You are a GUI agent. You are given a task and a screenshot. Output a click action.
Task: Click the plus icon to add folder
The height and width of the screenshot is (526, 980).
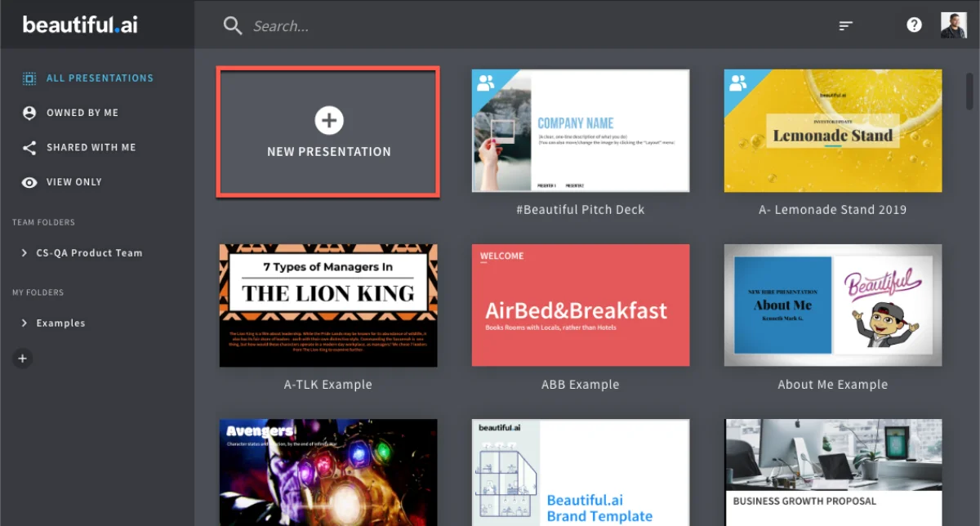tap(23, 358)
